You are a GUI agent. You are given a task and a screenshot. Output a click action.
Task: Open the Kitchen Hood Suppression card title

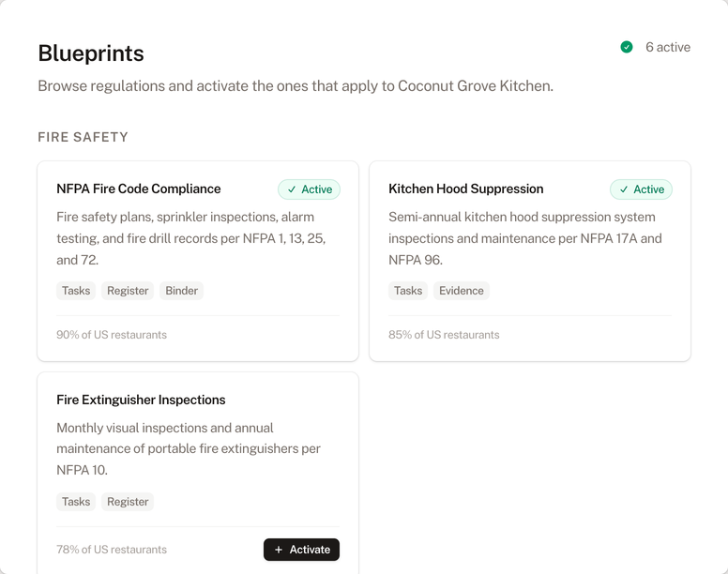(465, 189)
